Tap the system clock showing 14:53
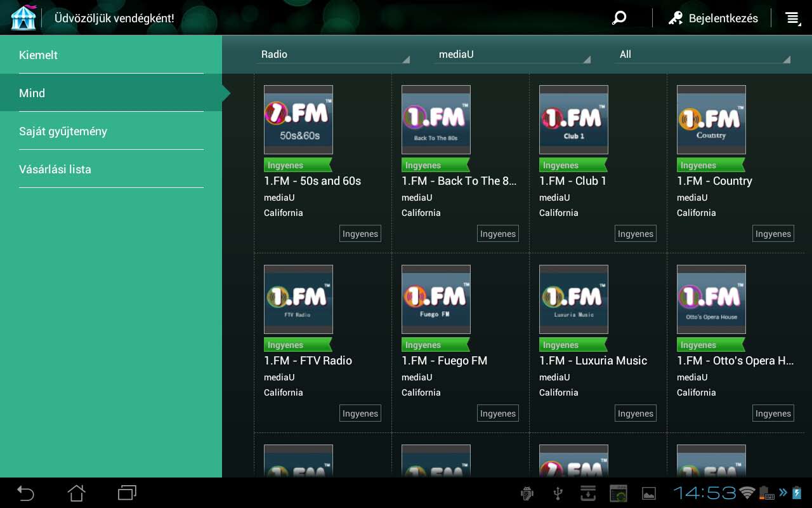The width and height of the screenshot is (812, 508). click(x=704, y=493)
